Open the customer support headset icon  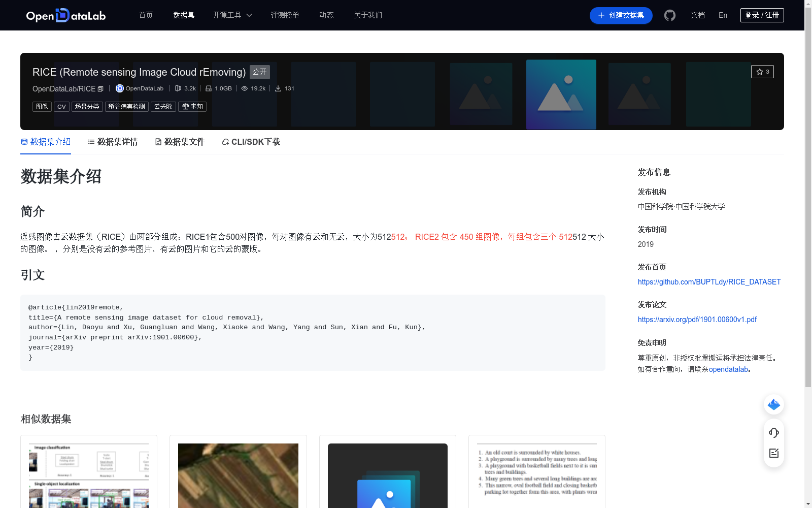774,432
